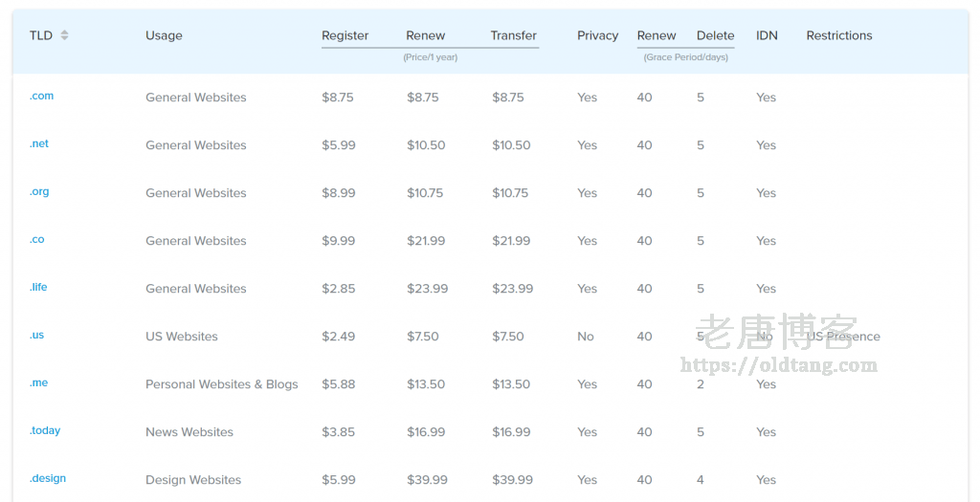Image resolution: width=980 pixels, height=502 pixels.
Task: Click the TLD sort arrows icon
Action: coord(64,35)
